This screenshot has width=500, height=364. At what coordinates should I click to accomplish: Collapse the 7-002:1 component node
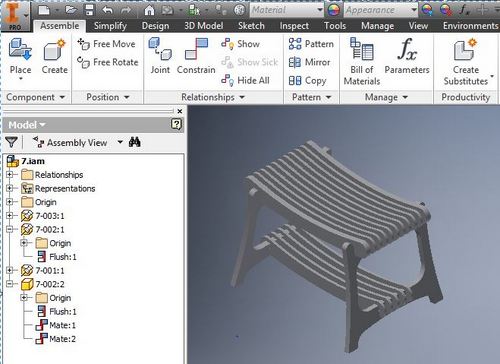point(10,229)
